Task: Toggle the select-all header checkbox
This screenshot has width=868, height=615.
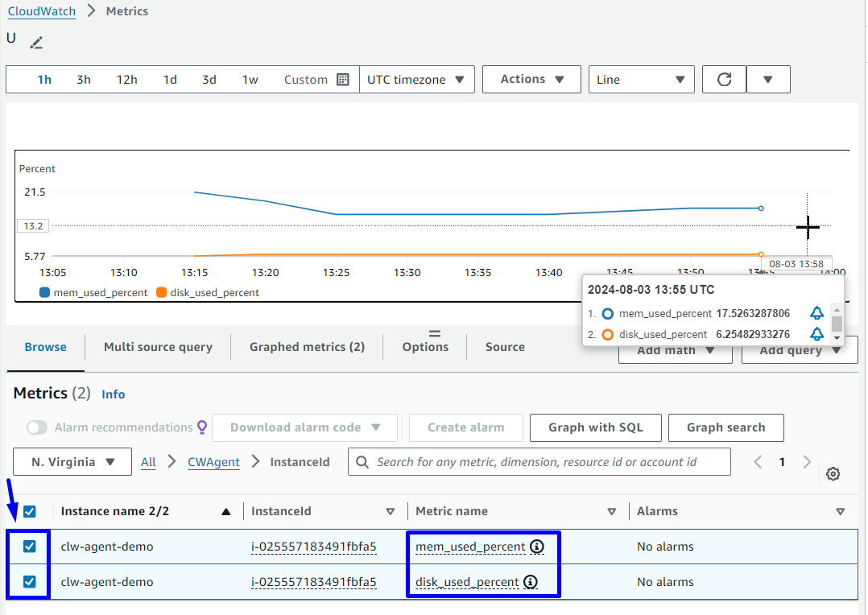Action: click(30, 511)
